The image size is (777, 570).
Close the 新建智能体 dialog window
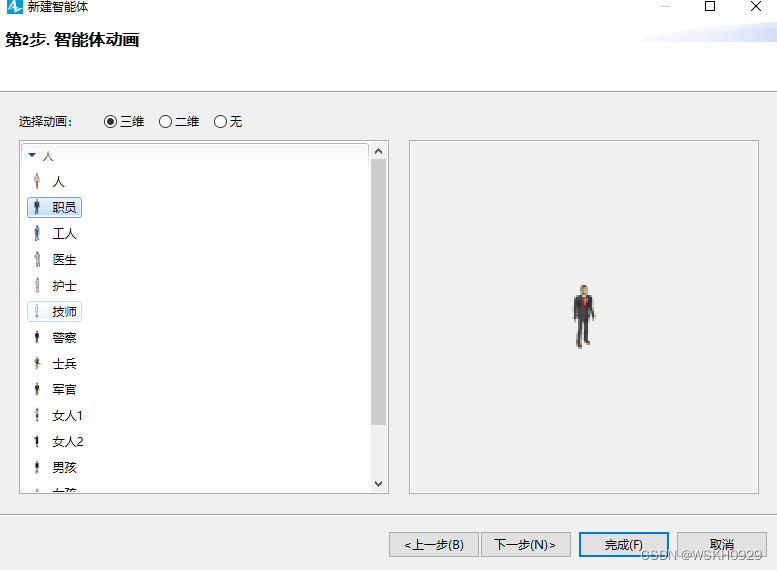(756, 6)
